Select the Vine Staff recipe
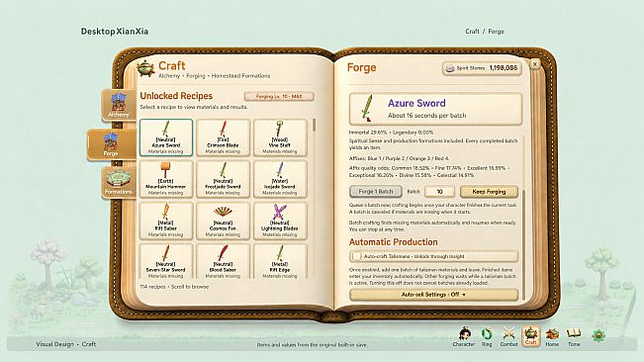Image resolution: width=644 pixels, height=362 pixels. pos(280,137)
